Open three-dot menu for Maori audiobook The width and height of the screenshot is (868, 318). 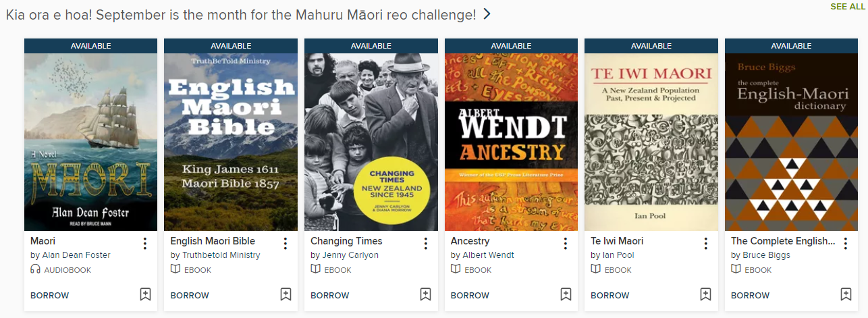(x=145, y=244)
